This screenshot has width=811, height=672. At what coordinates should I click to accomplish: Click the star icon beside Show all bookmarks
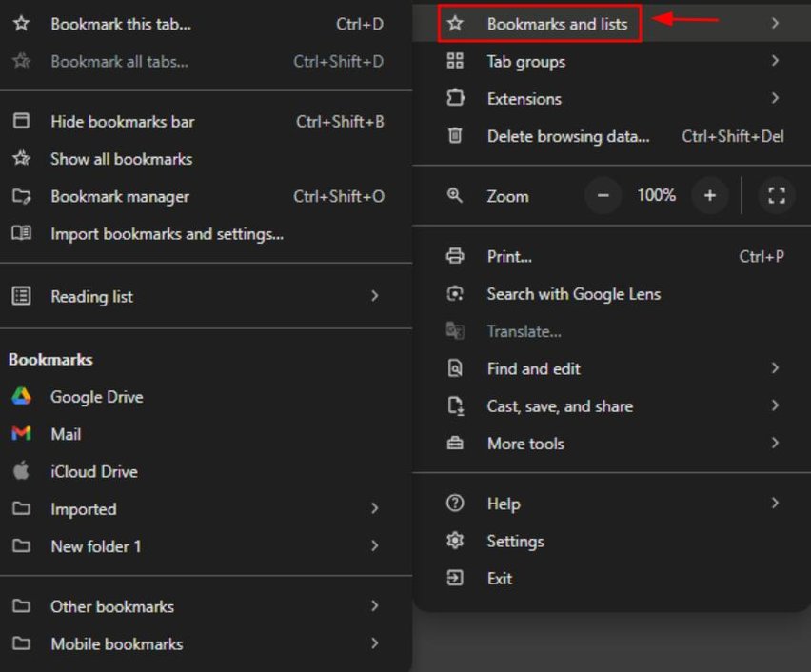coord(21,158)
